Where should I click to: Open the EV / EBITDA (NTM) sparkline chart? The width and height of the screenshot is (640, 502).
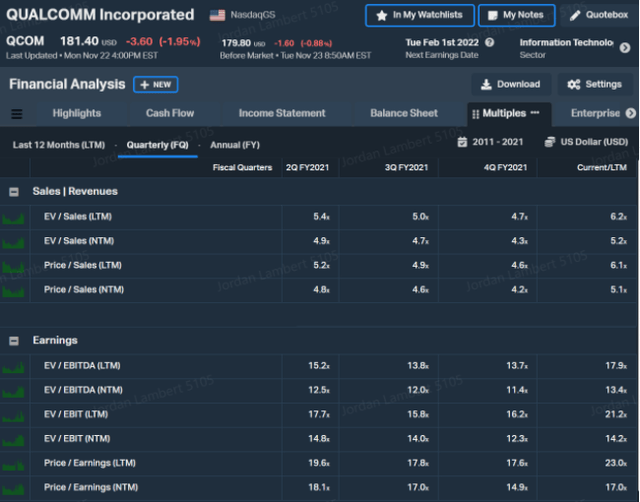point(13,391)
